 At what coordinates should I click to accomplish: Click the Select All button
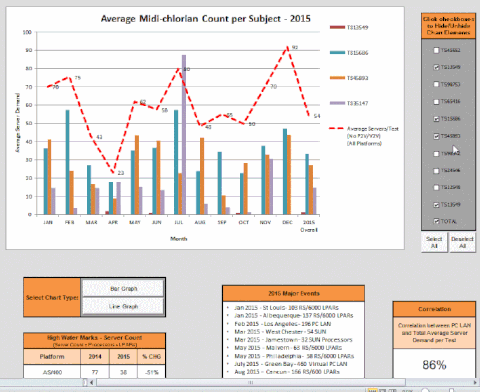(434, 242)
